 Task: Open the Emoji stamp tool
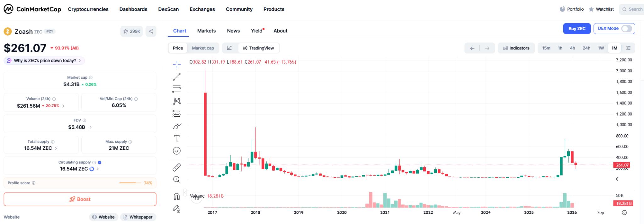[x=177, y=151]
